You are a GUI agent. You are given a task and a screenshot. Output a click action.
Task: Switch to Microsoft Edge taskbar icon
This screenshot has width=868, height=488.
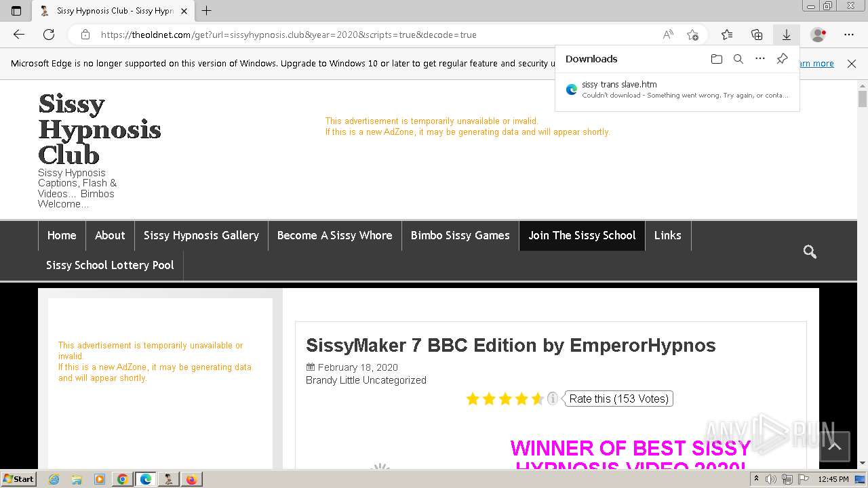coord(146,479)
